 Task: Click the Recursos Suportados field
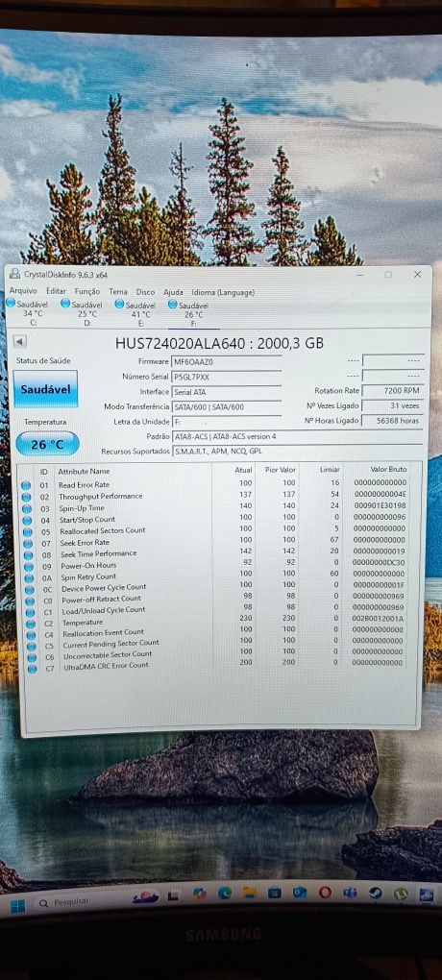298,452
